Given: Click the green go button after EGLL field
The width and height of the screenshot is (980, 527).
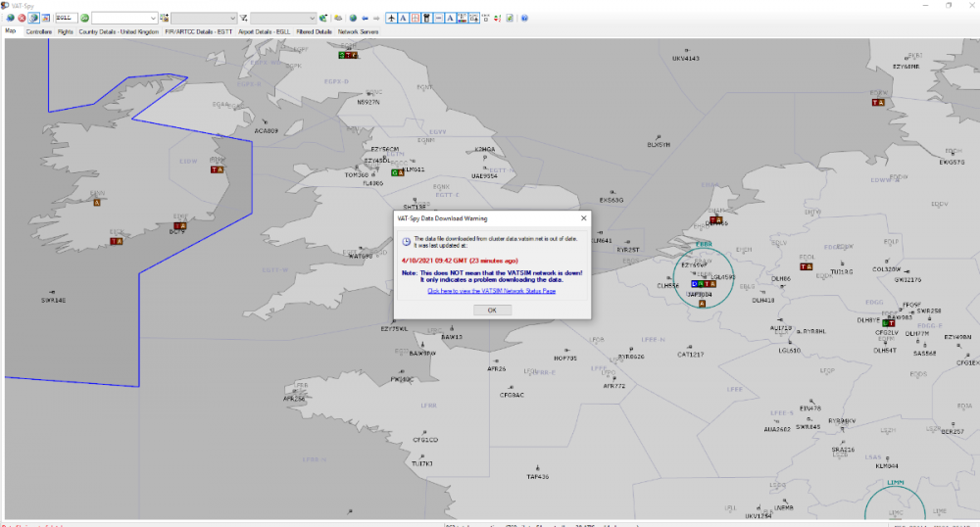Looking at the screenshot, I should [x=84, y=18].
